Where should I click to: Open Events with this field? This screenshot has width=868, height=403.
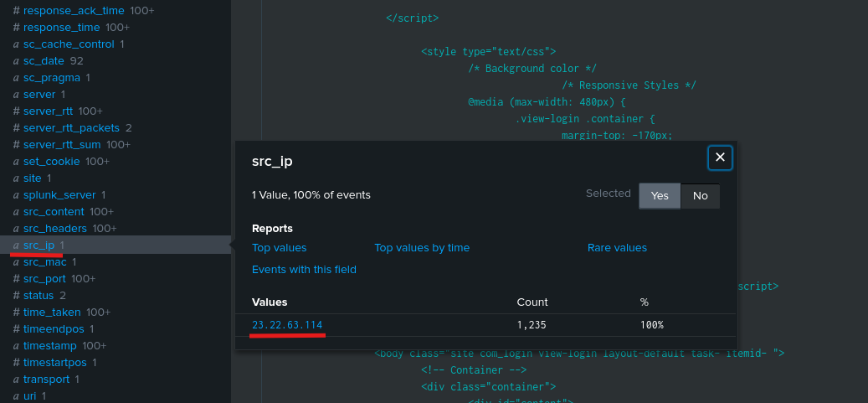tap(304, 270)
